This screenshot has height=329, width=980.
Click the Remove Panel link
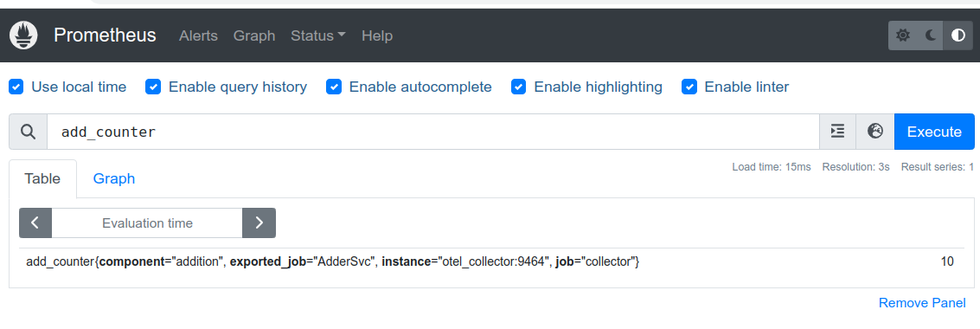point(922,303)
